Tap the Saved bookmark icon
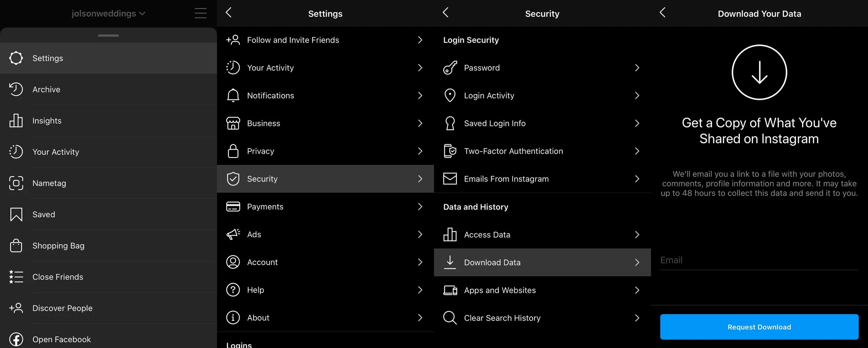868x348 pixels. tap(16, 214)
